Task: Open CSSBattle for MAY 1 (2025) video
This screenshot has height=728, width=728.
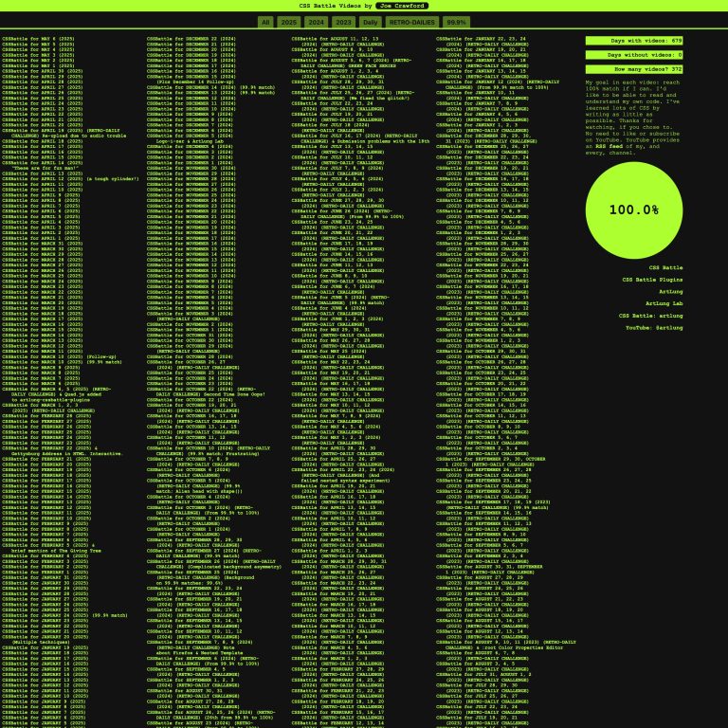Action: coord(38,66)
